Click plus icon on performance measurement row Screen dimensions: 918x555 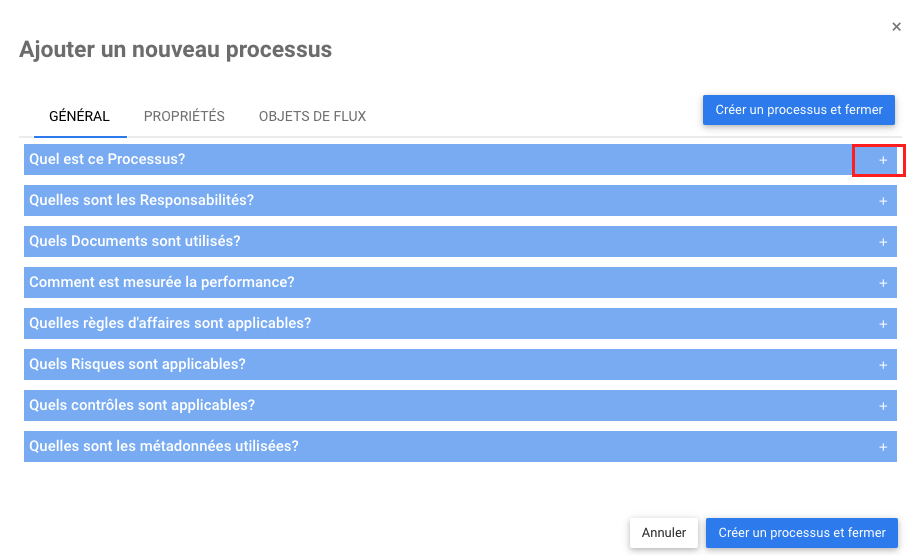coord(883,283)
